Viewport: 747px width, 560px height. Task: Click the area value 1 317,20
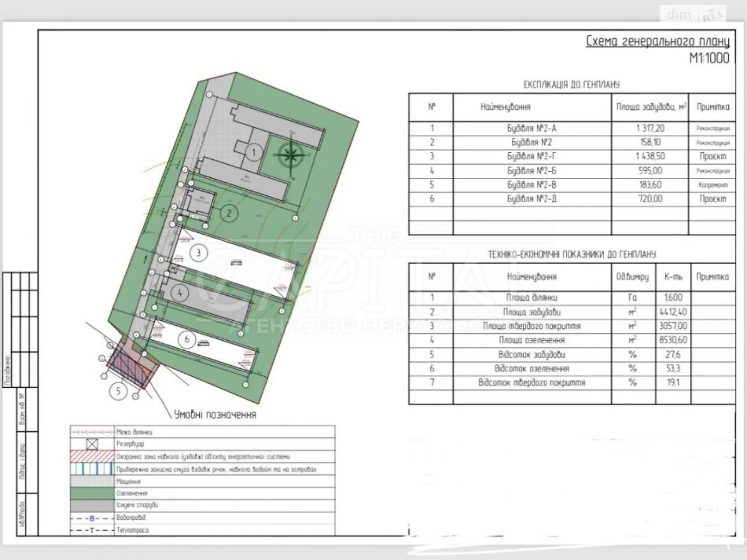coord(650,128)
